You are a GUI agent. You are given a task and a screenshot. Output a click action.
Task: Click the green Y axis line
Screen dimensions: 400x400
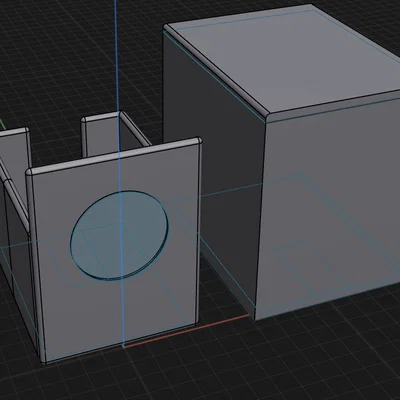(x=2, y=124)
